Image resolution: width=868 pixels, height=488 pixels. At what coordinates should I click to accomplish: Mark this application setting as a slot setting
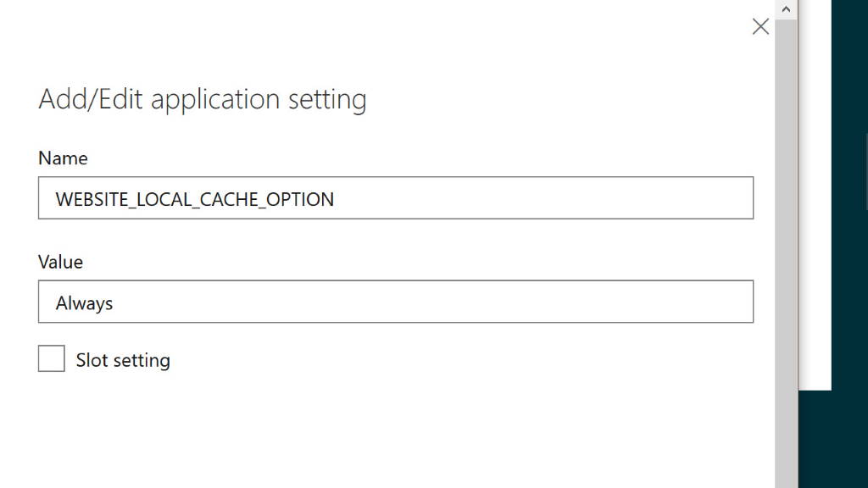(51, 358)
